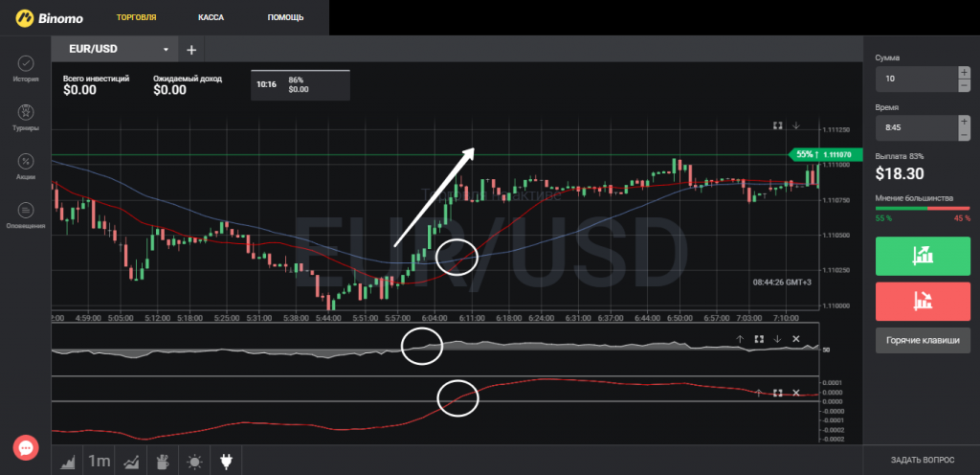Viewport: 980px width, 475px height.
Task: Select the EUR/USD asset tab
Action: tap(115, 50)
